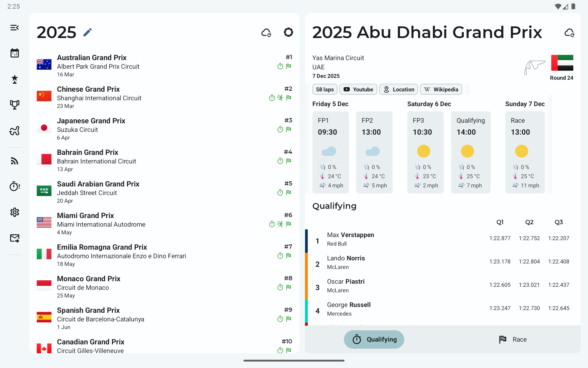Open the trophy constructors icon in sidebar
The image size is (588, 368).
click(14, 105)
